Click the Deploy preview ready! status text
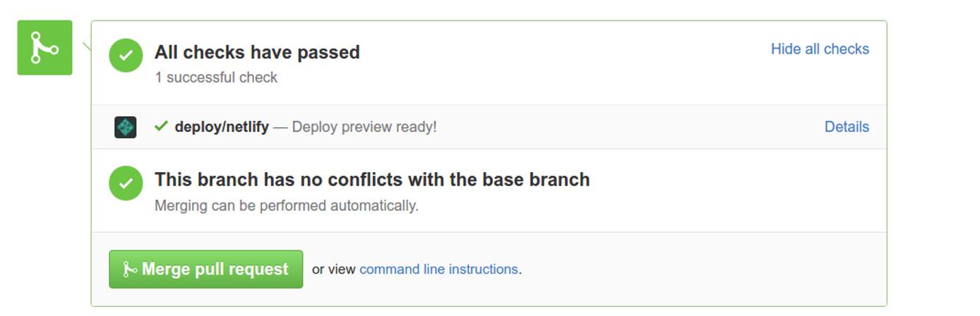This screenshot has width=980, height=316. click(364, 127)
